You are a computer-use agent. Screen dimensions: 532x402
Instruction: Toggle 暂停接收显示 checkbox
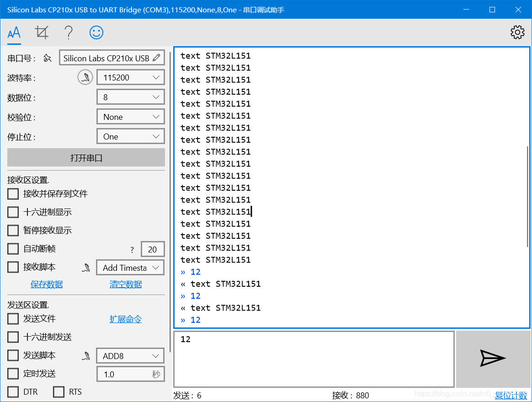coord(13,230)
